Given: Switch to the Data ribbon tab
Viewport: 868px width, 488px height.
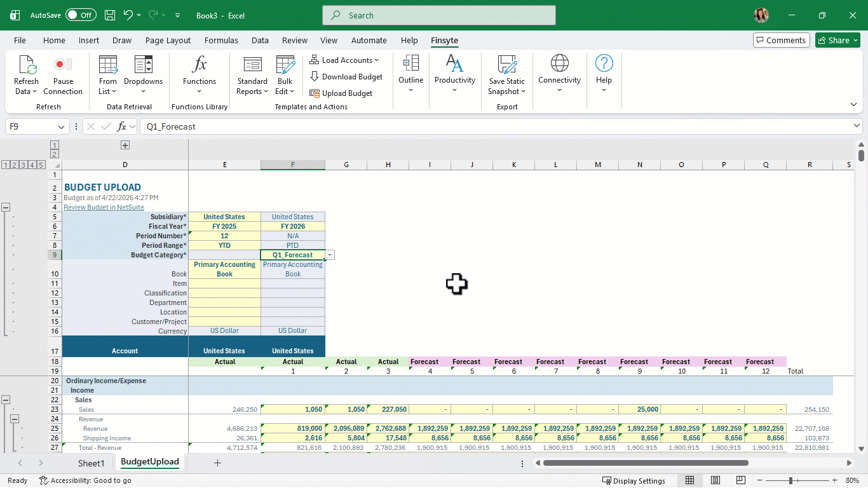Looking at the screenshot, I should pyautogui.click(x=260, y=40).
